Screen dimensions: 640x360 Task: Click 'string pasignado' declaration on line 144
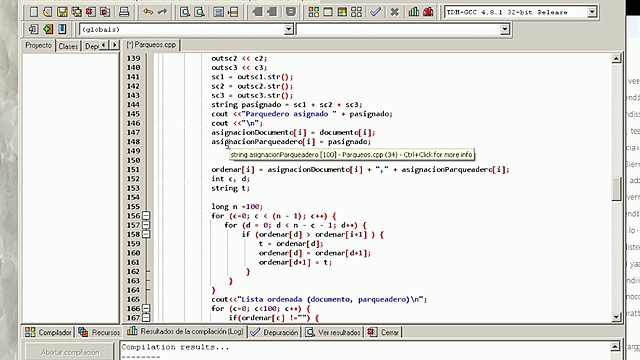click(x=246, y=104)
